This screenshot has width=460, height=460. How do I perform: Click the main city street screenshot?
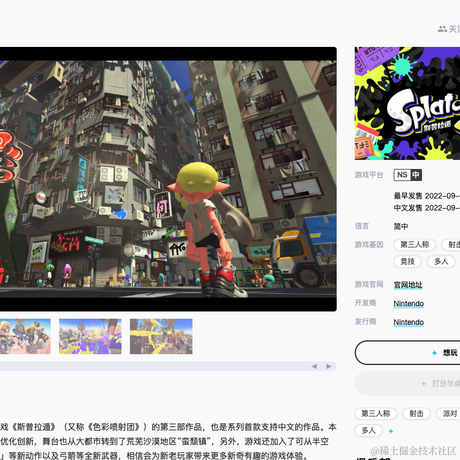click(168, 179)
